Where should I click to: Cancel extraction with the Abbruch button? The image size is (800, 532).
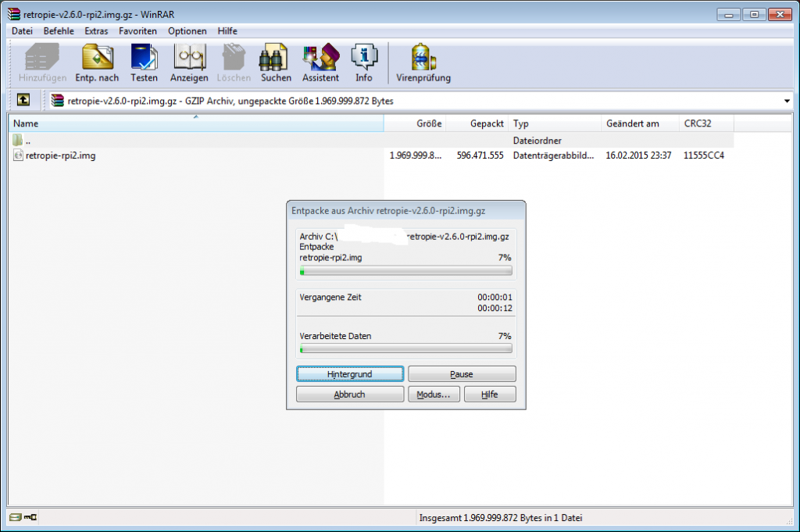[349, 394]
